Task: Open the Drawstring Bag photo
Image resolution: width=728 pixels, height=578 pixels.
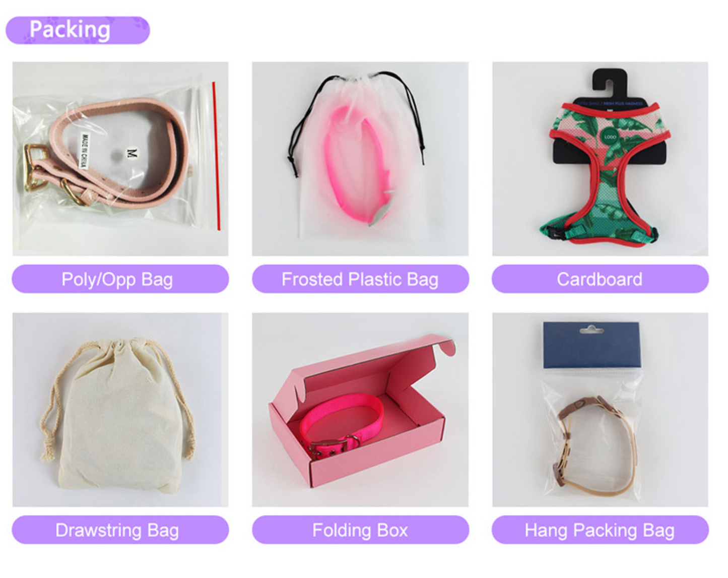Action: pyautogui.click(x=120, y=410)
